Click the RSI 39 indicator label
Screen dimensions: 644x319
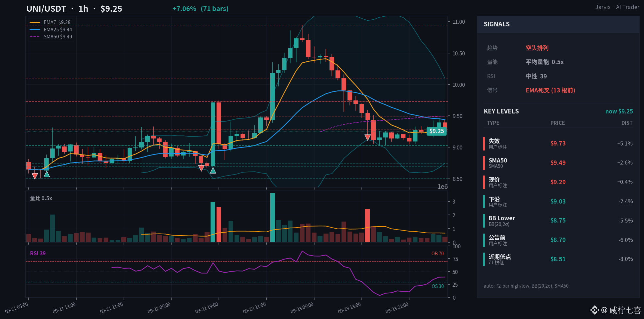point(38,254)
